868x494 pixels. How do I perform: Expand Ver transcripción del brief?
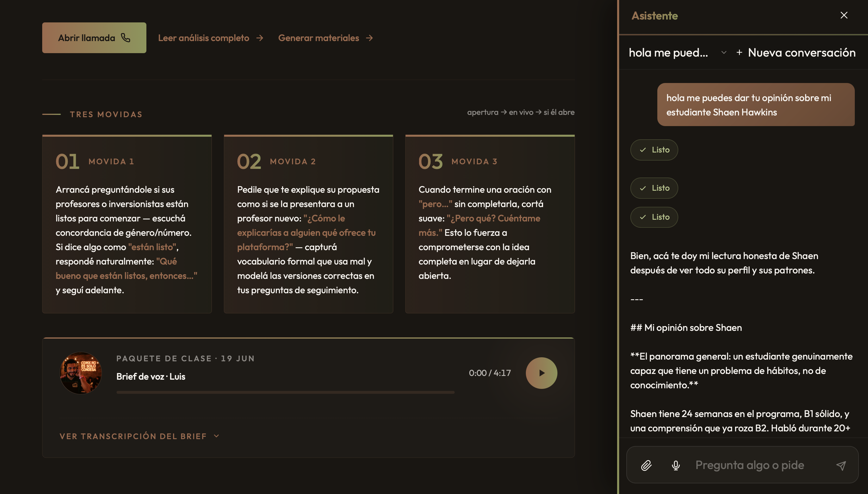(x=140, y=436)
